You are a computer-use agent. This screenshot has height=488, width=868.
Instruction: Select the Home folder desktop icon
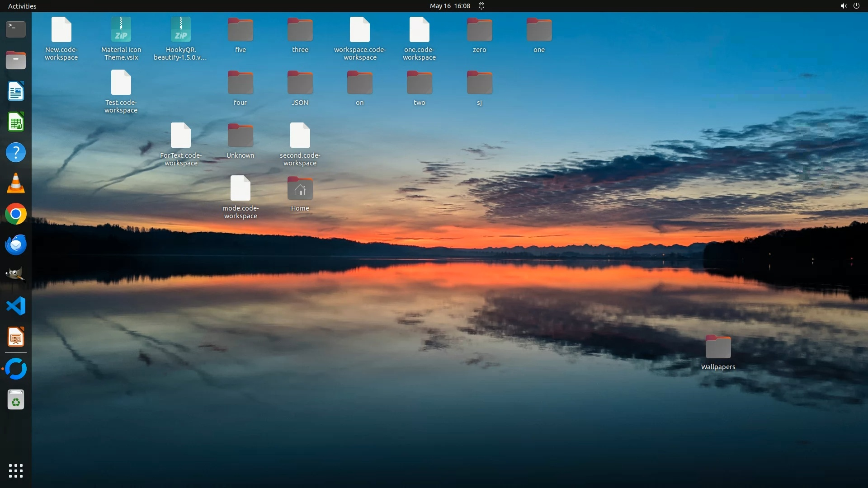300,189
